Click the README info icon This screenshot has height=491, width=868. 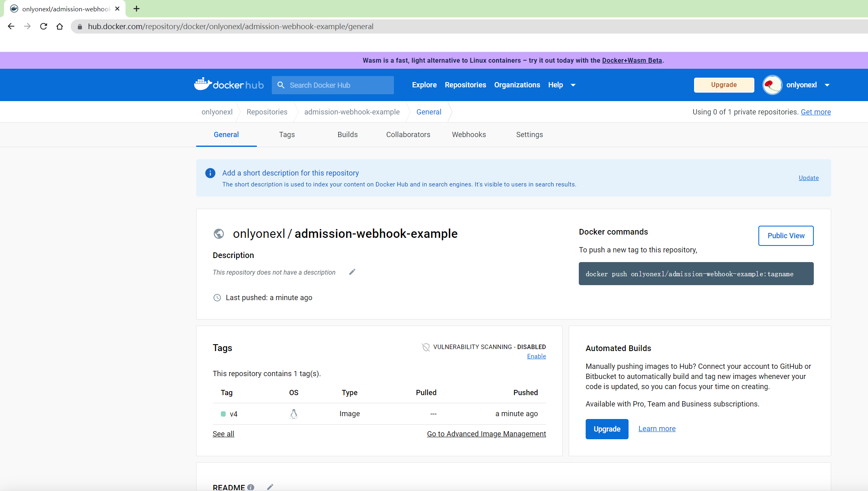[x=251, y=487]
